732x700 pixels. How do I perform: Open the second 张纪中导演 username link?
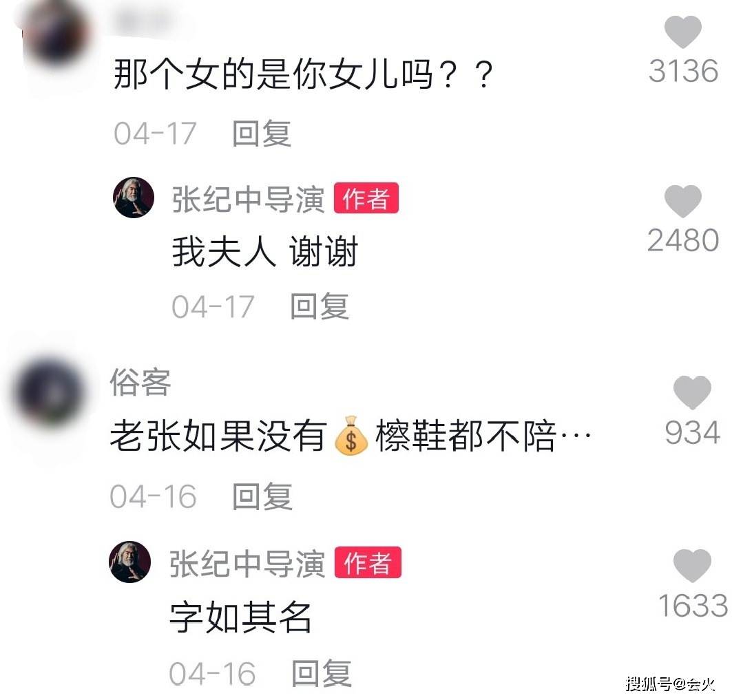click(x=247, y=564)
